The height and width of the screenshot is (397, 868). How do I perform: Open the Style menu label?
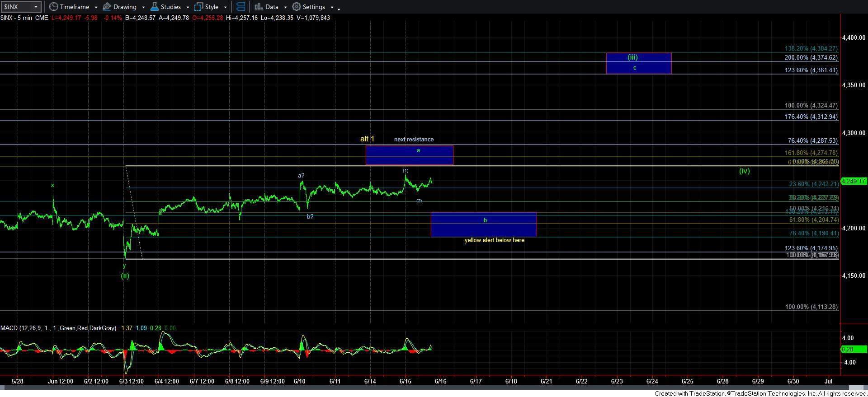pos(212,7)
